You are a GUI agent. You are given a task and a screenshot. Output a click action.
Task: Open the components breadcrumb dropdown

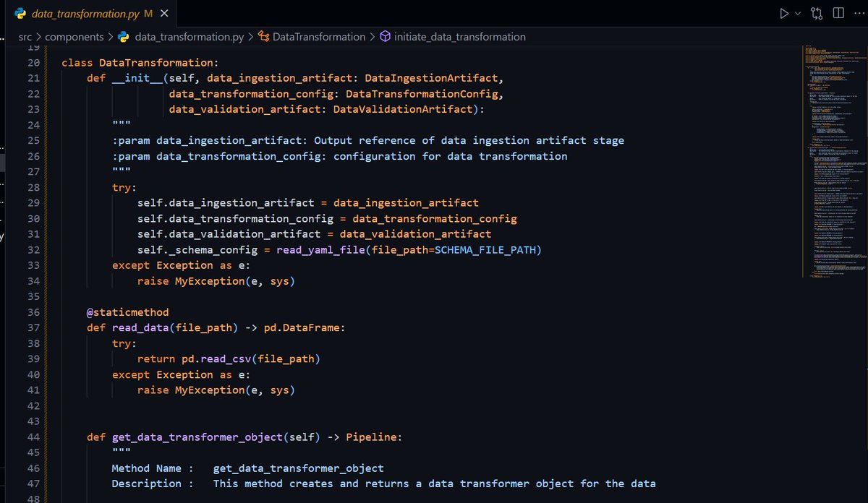tap(74, 36)
